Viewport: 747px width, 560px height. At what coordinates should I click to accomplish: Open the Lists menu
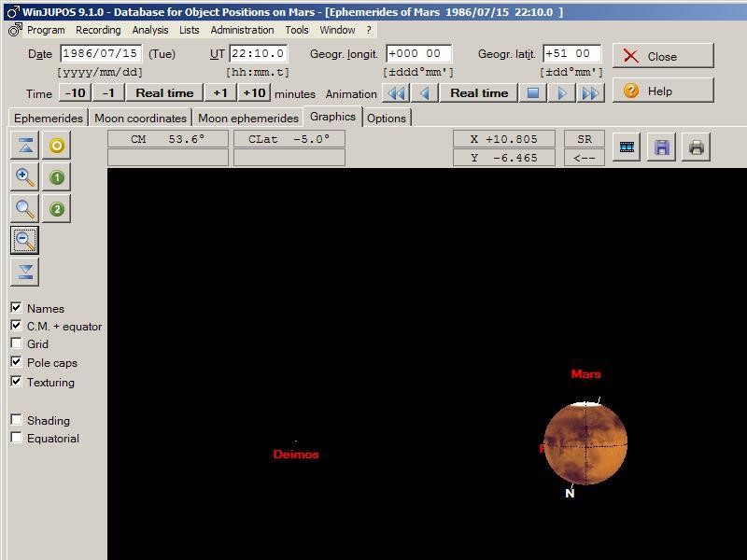[190, 30]
